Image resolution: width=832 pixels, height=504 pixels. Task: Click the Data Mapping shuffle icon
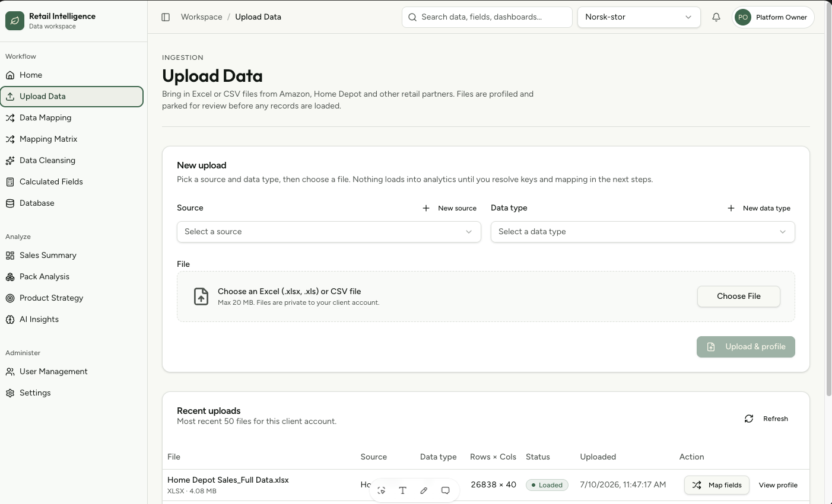point(10,118)
